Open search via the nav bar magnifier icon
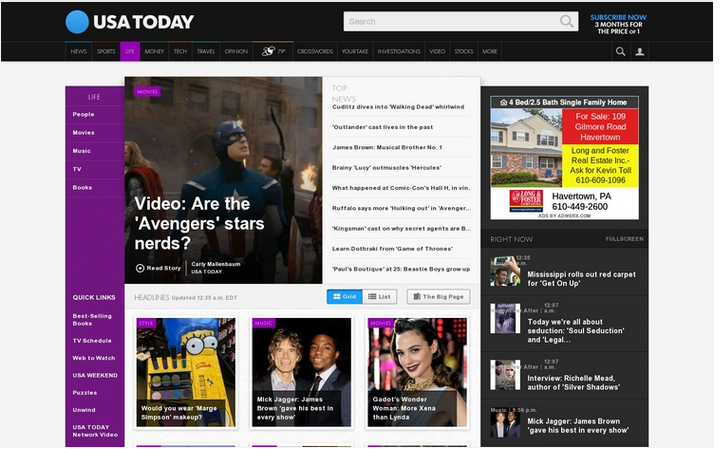This screenshot has height=449, width=720. (620, 51)
